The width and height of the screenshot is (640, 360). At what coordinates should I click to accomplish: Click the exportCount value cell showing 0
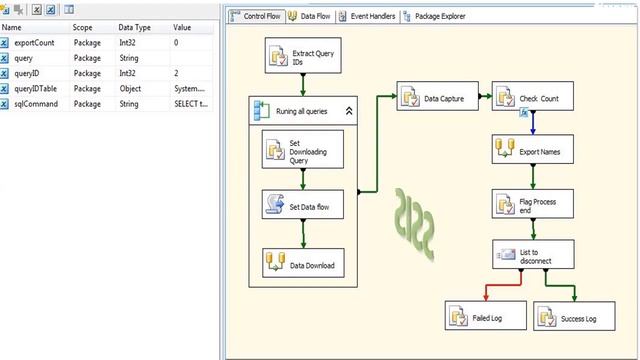coord(176,43)
